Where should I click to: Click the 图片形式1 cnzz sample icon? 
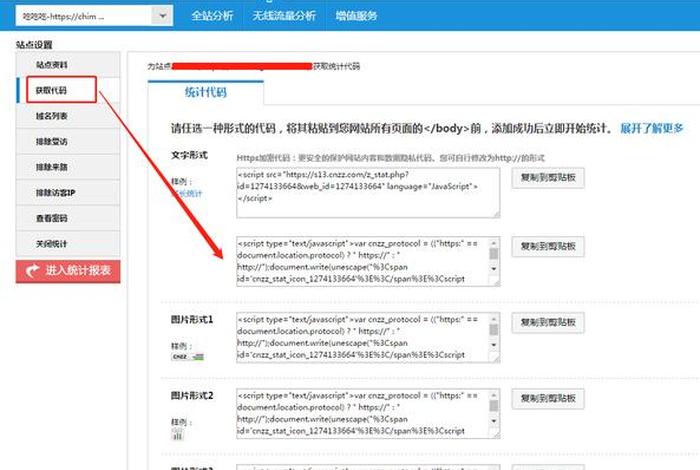pyautogui.click(x=188, y=357)
